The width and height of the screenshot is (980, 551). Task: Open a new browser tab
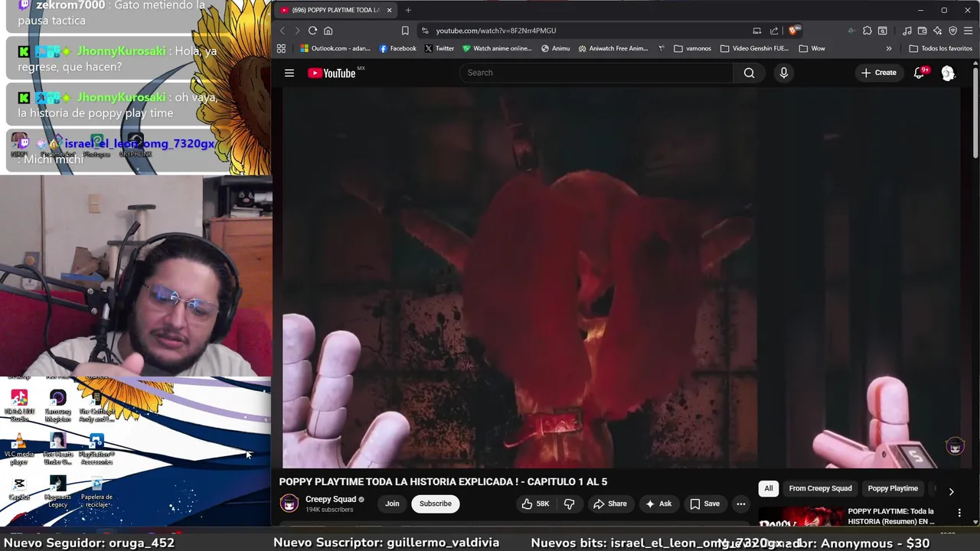tap(408, 10)
